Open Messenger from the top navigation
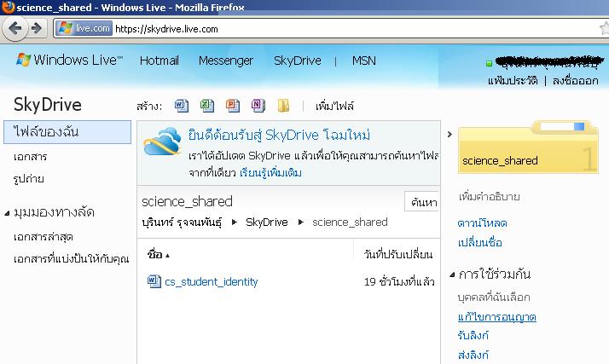 click(x=225, y=61)
